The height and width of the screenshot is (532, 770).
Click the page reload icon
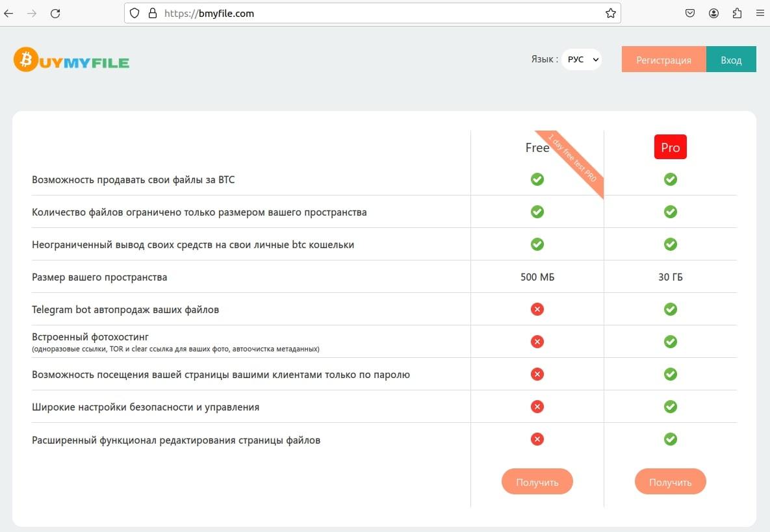click(x=55, y=13)
